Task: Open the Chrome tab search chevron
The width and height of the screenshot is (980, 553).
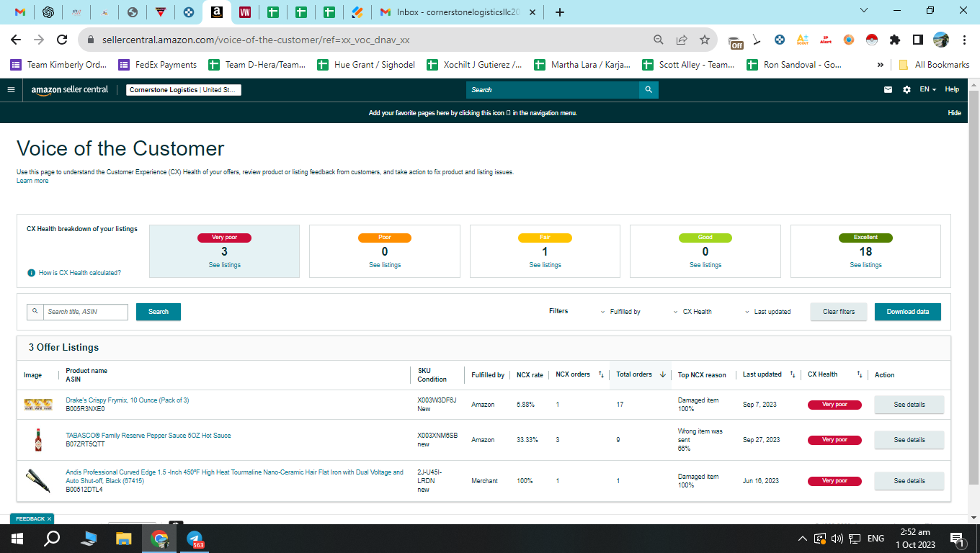Action: (x=865, y=11)
